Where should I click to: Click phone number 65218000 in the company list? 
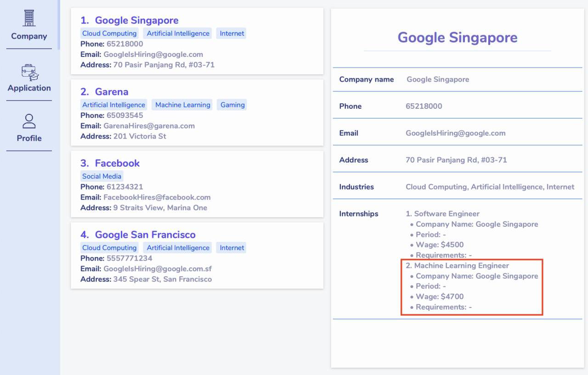click(124, 44)
